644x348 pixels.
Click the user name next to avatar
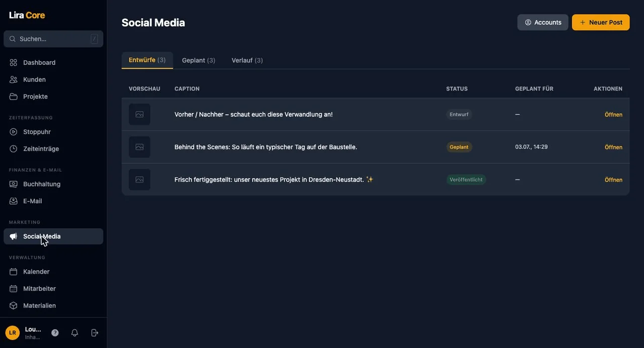(x=33, y=329)
